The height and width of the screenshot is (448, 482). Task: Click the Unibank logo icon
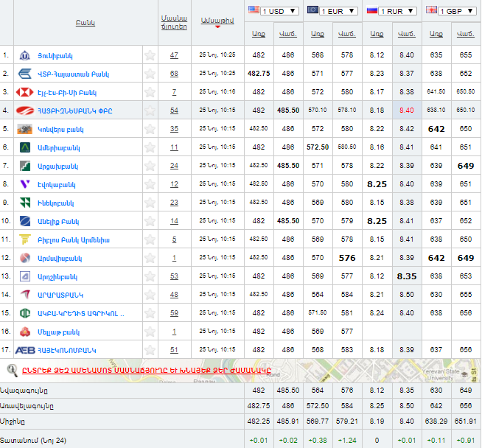point(24,55)
